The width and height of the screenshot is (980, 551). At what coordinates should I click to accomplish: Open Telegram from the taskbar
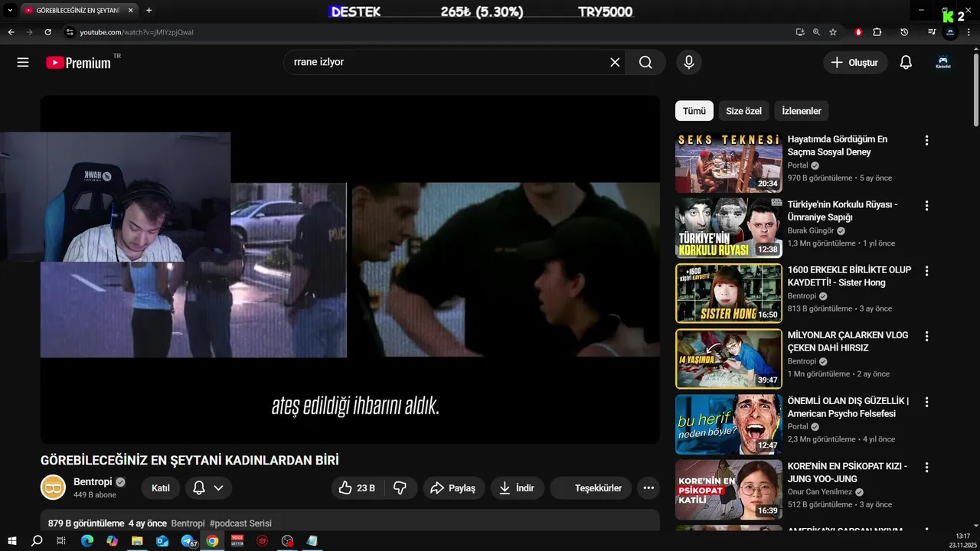point(188,541)
